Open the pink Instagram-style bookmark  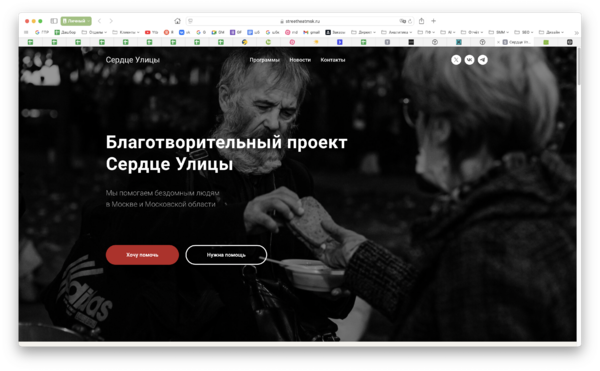(291, 33)
